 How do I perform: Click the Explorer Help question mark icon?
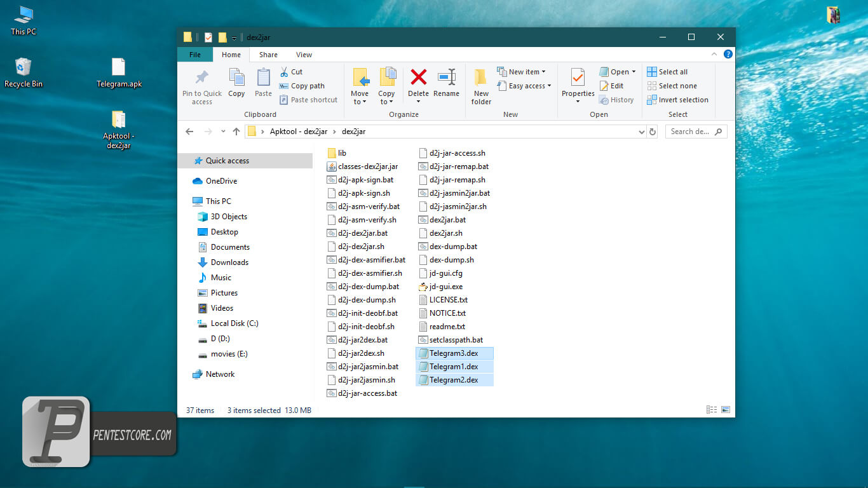tap(728, 54)
